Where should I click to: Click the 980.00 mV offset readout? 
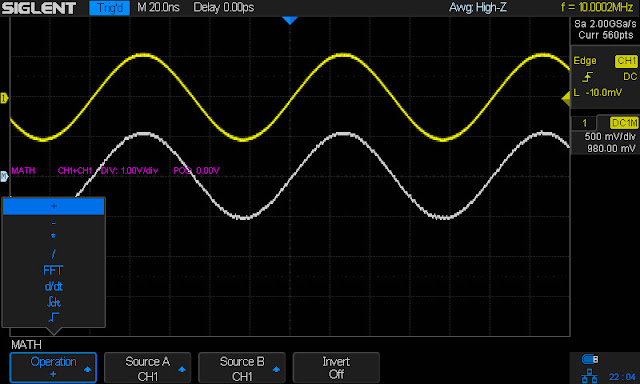point(611,149)
